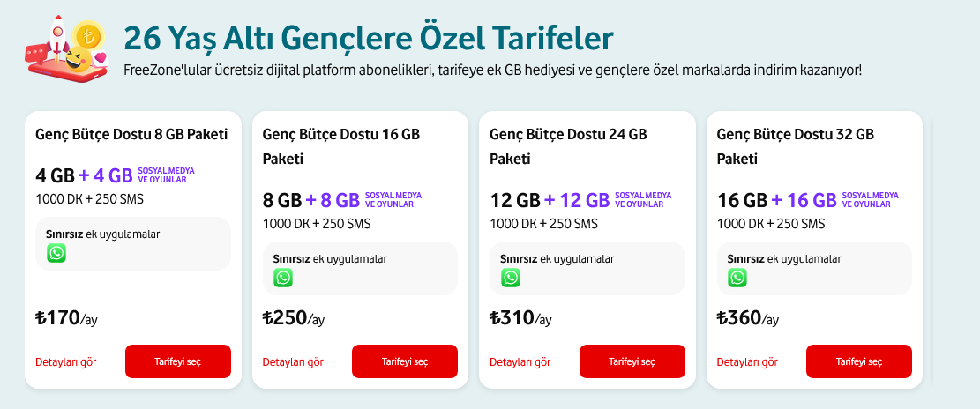This screenshot has height=409, width=980.
Task: Show details of the 32 GB package
Action: [747, 362]
